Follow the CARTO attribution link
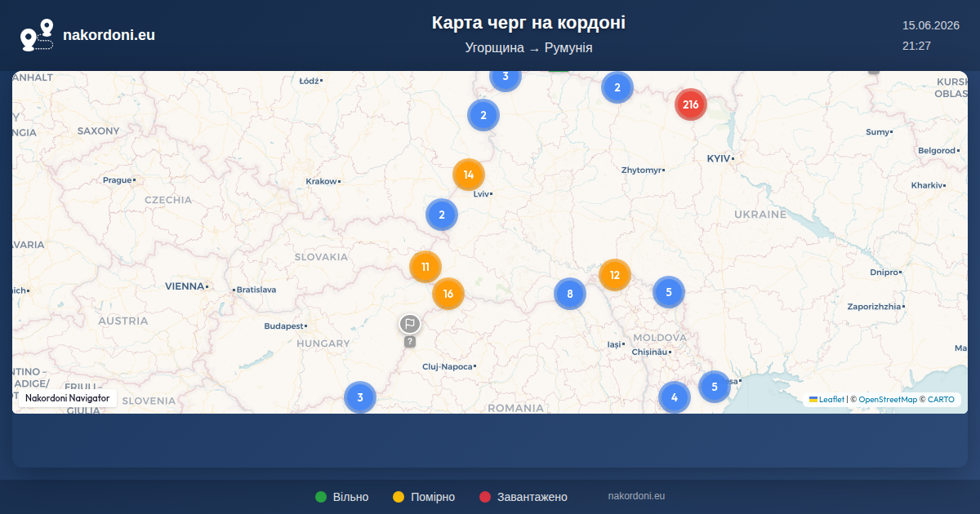Image resolution: width=980 pixels, height=514 pixels. point(941,400)
